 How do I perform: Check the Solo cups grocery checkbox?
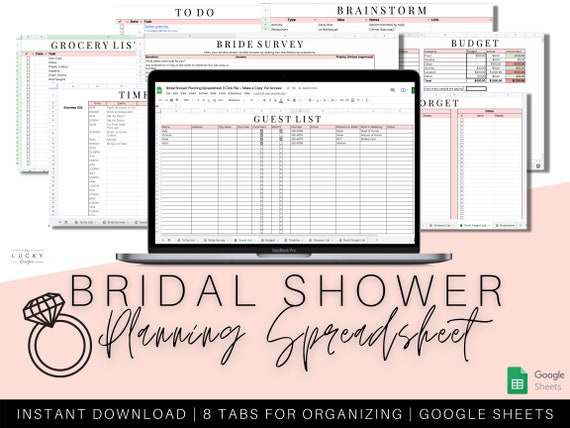click(x=28, y=58)
